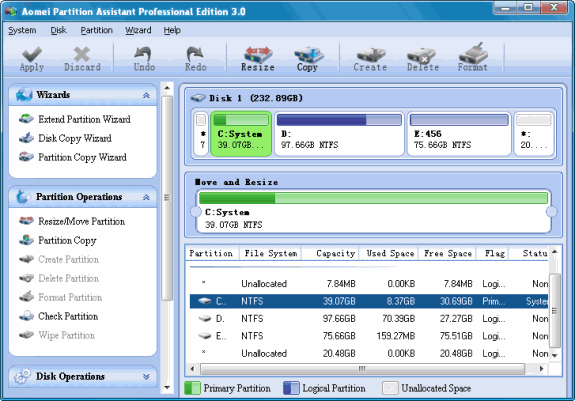
Task: Collapse the Partition Operations panel chevron
Action: 146,197
